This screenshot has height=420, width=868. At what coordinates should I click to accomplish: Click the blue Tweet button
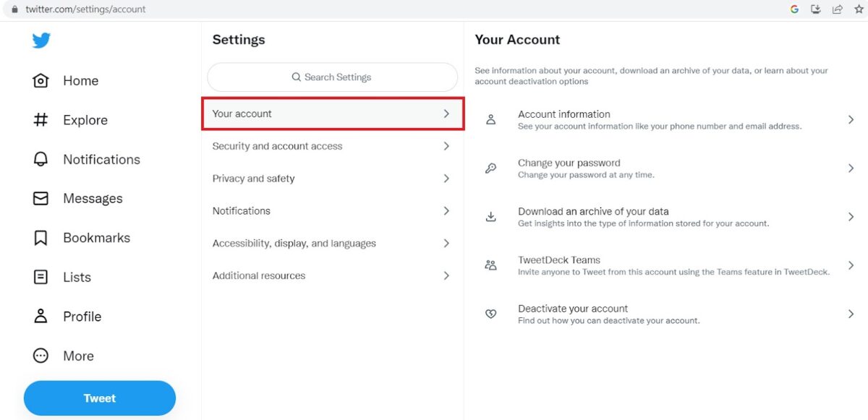[x=100, y=398]
